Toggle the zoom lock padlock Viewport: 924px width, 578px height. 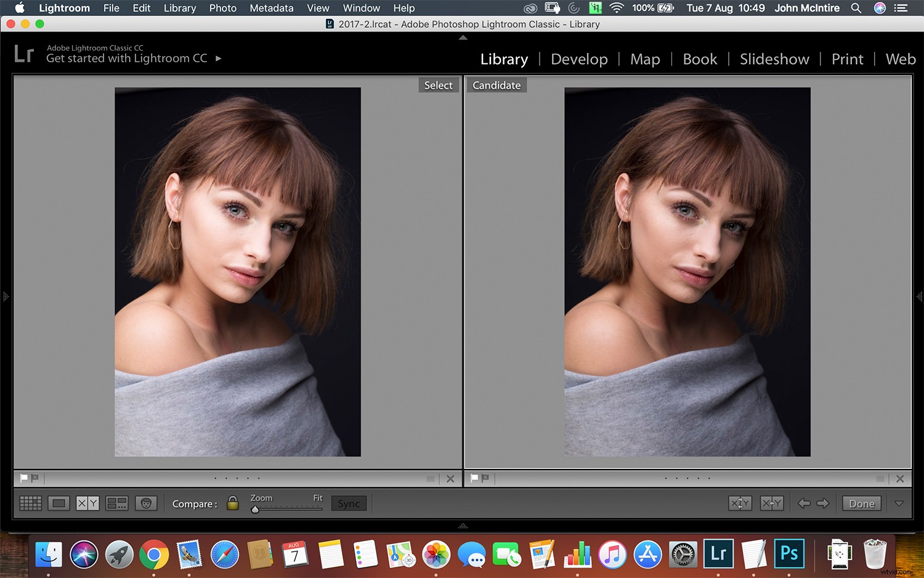pyautogui.click(x=233, y=503)
